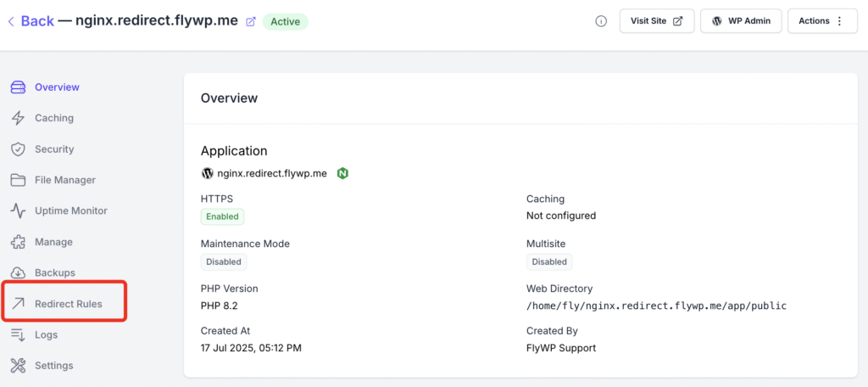Click the Web Directory path text
868x387 pixels.
pos(657,306)
